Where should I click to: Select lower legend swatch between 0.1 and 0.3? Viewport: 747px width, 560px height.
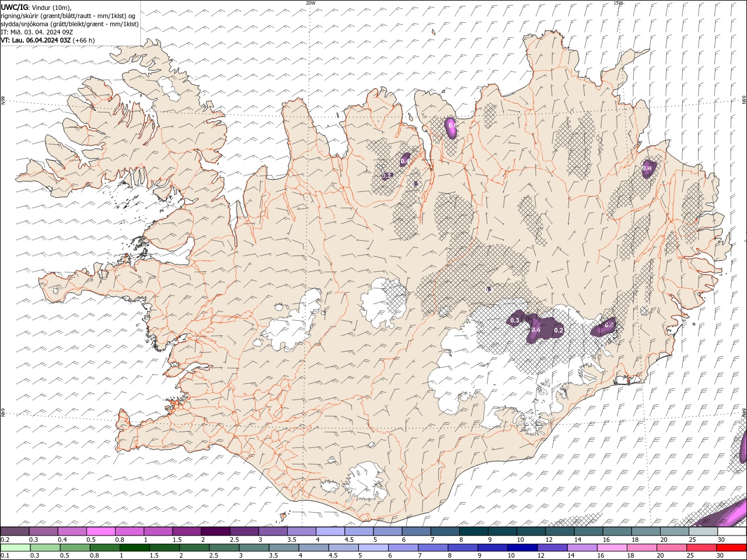pos(16,548)
